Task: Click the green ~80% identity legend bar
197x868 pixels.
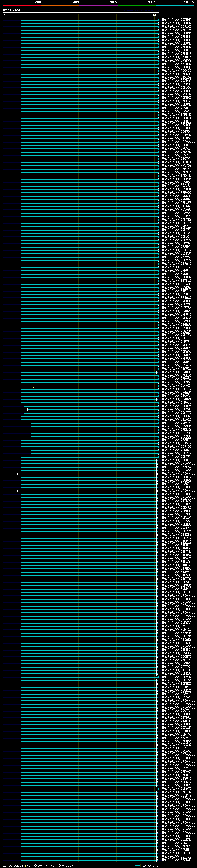Action: pyautogui.click(x=137, y=6)
